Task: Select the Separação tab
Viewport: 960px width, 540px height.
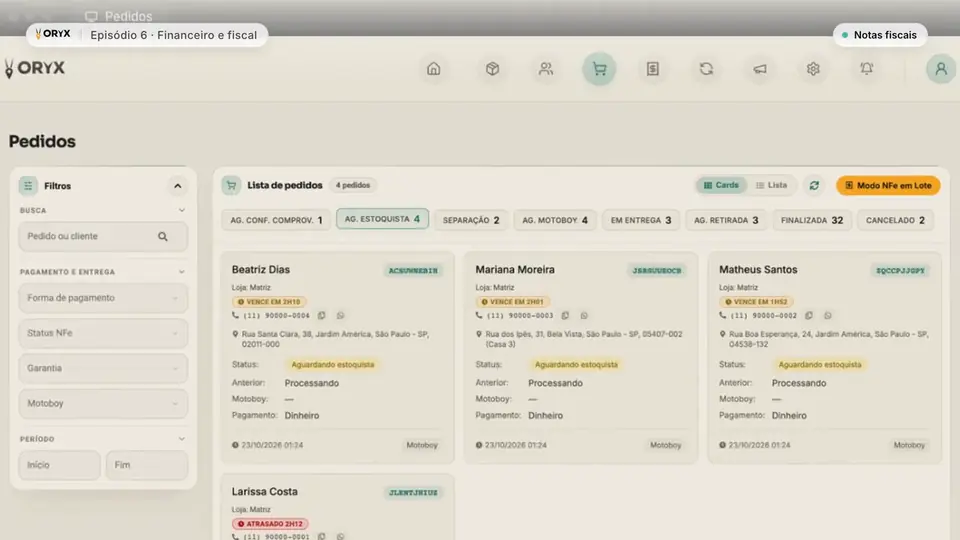Action: (x=471, y=220)
